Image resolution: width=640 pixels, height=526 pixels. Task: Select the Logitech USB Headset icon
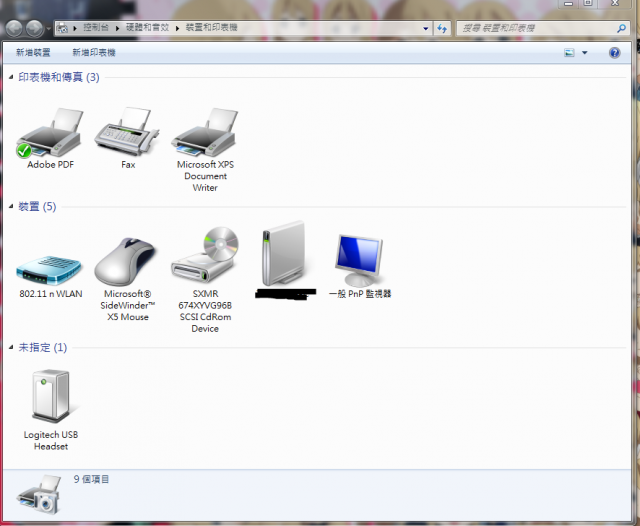click(x=51, y=396)
